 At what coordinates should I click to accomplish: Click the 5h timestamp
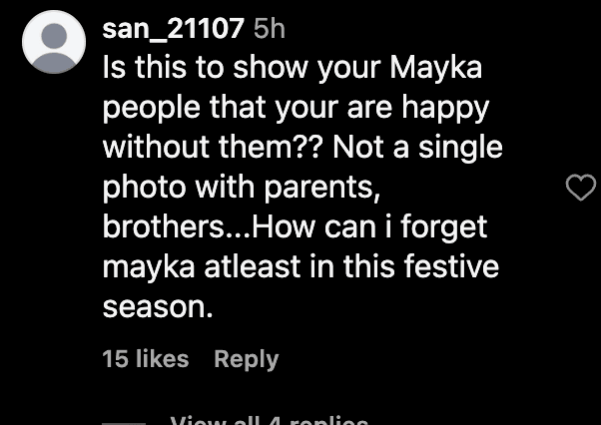[270, 29]
